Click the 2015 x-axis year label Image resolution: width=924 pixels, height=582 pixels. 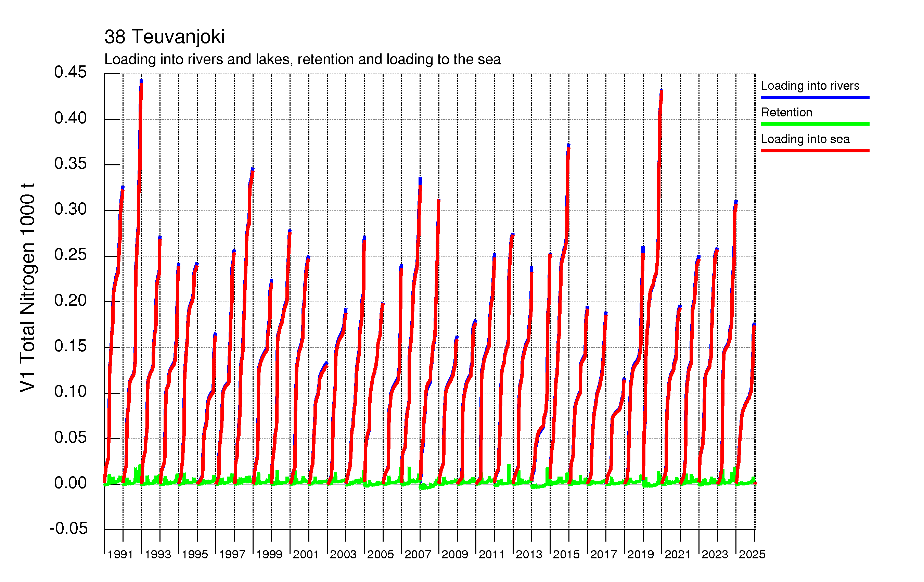pos(566,554)
